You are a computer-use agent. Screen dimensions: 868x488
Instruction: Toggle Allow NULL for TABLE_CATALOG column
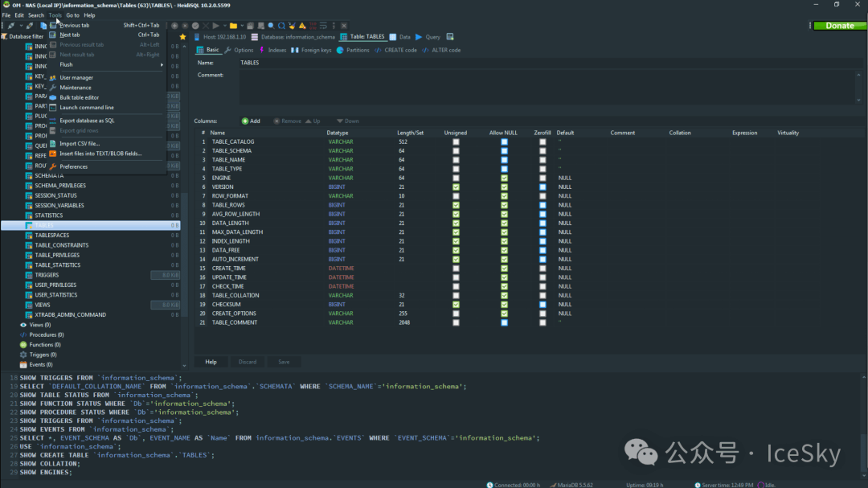coord(504,141)
